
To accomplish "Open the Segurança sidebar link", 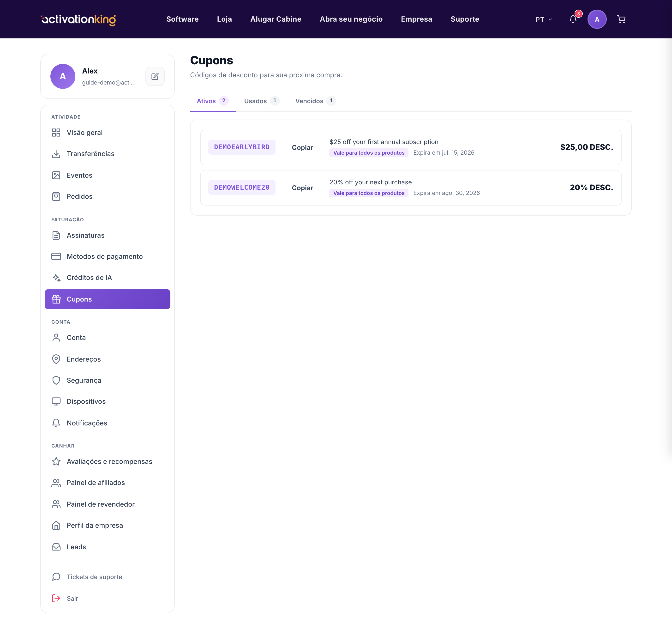I will tap(108, 380).
